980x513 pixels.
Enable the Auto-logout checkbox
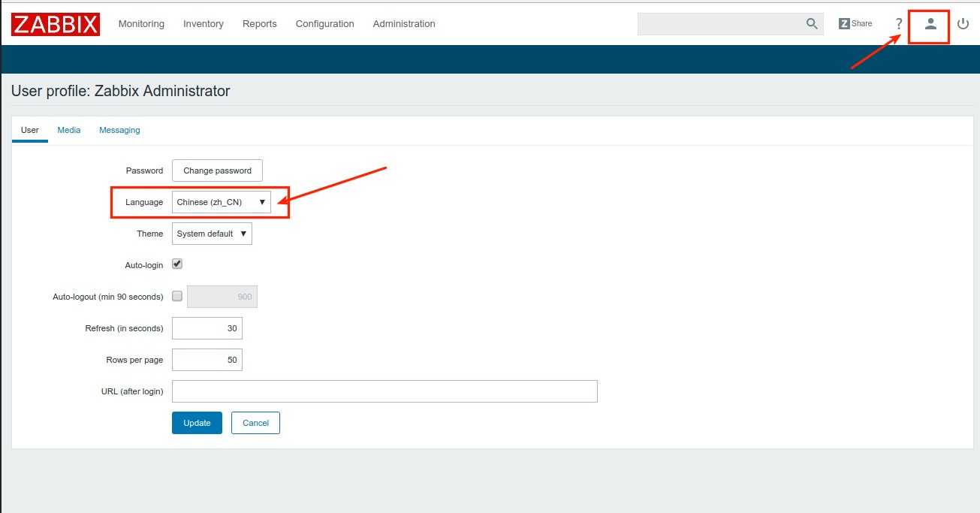(x=177, y=296)
